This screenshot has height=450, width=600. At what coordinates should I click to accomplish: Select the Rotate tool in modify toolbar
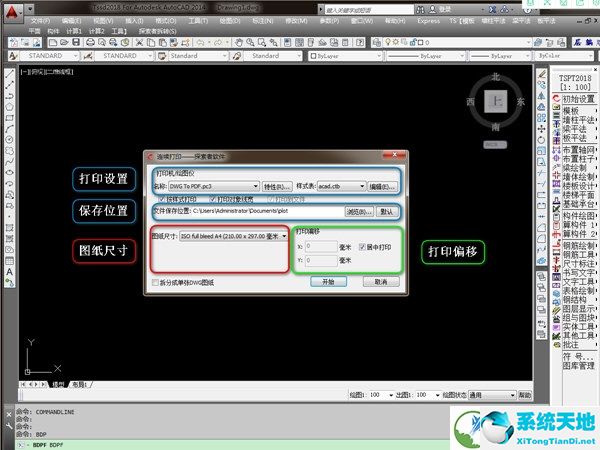541,140
